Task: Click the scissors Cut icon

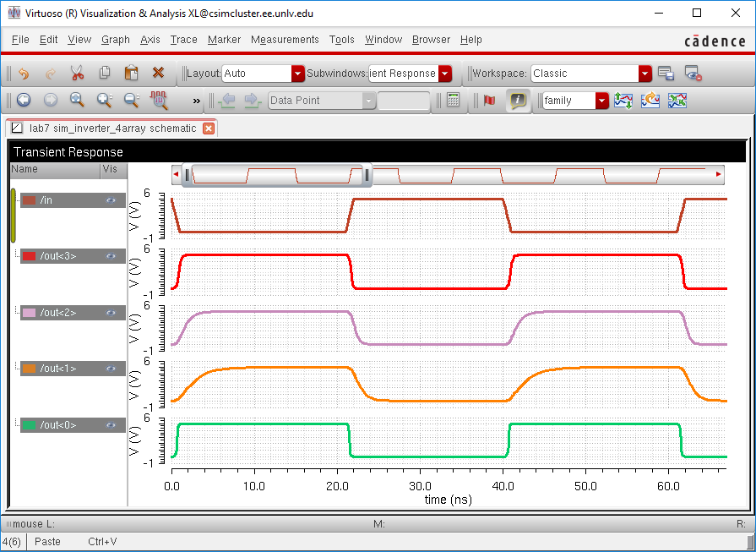Action: click(x=77, y=74)
